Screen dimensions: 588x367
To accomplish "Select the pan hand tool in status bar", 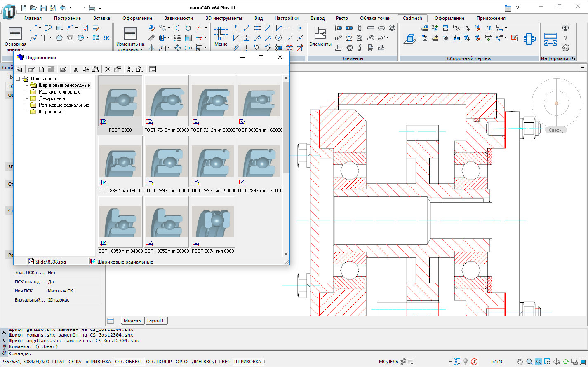I will 520,362.
